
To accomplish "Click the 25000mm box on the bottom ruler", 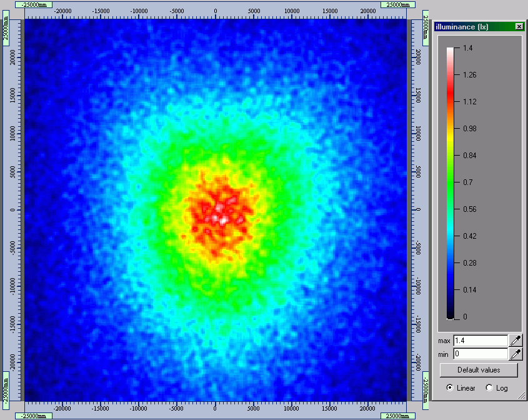I will click(x=397, y=416).
